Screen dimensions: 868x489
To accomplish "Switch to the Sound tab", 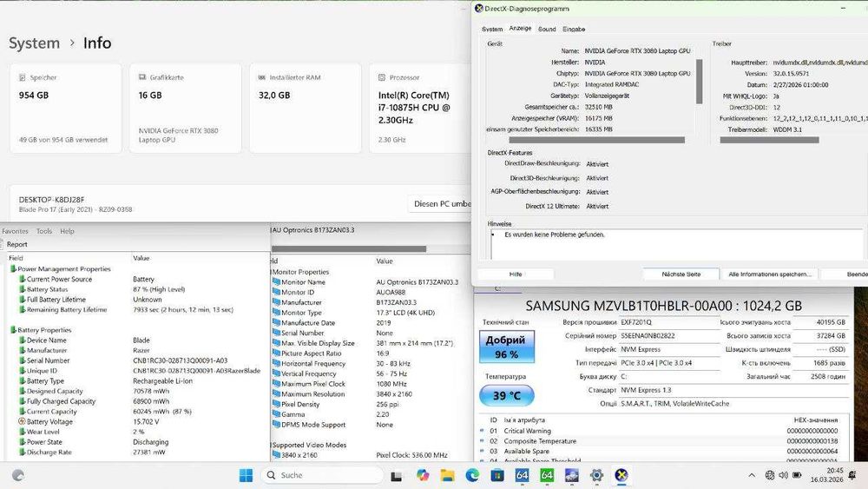I will [x=547, y=29].
